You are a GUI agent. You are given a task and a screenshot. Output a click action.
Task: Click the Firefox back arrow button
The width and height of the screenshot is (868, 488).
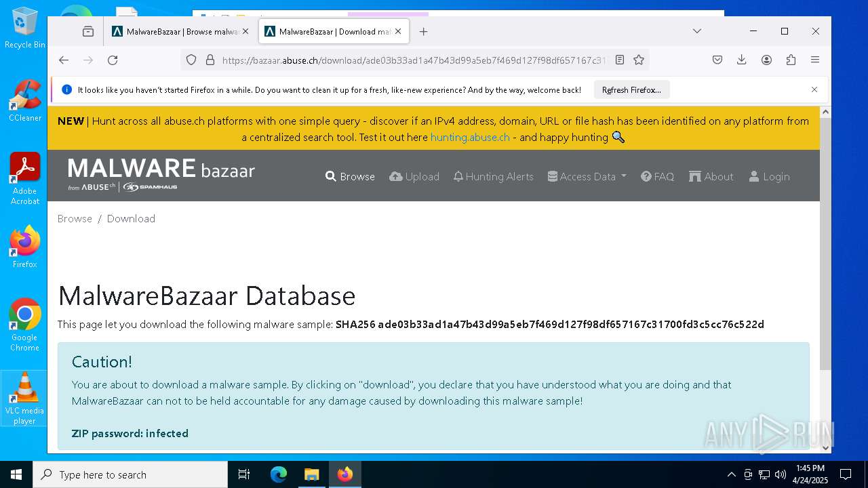point(64,60)
